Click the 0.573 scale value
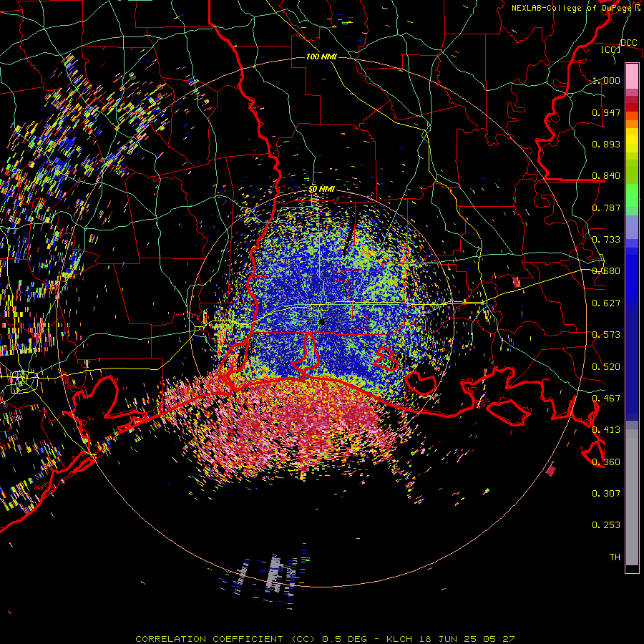Screen dimensions: 644x644 (x=606, y=335)
